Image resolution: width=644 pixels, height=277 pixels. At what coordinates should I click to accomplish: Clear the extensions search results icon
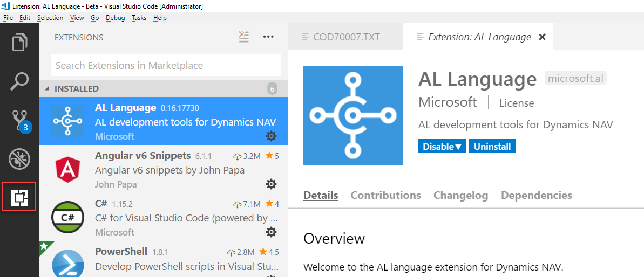click(244, 37)
